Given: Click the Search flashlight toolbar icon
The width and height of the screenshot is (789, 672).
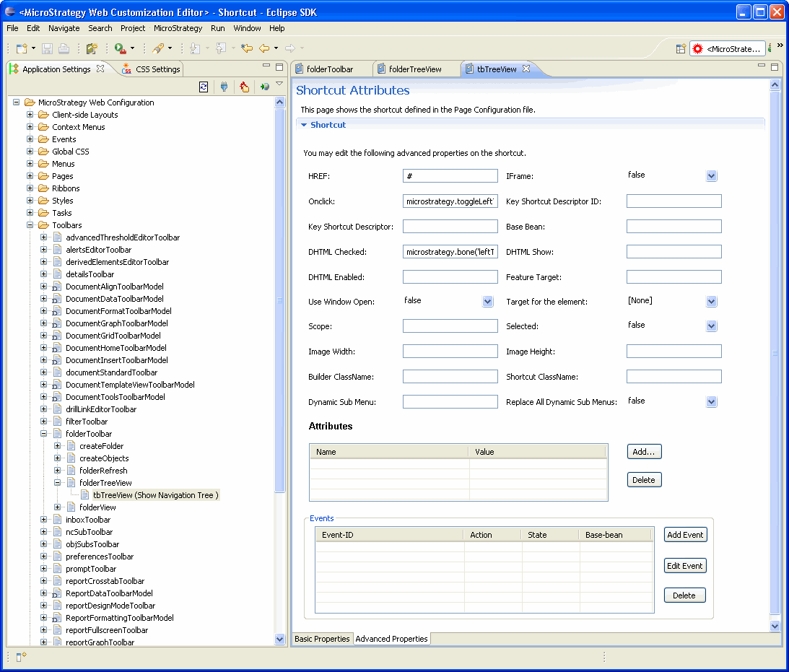Looking at the screenshot, I should (x=158, y=48).
